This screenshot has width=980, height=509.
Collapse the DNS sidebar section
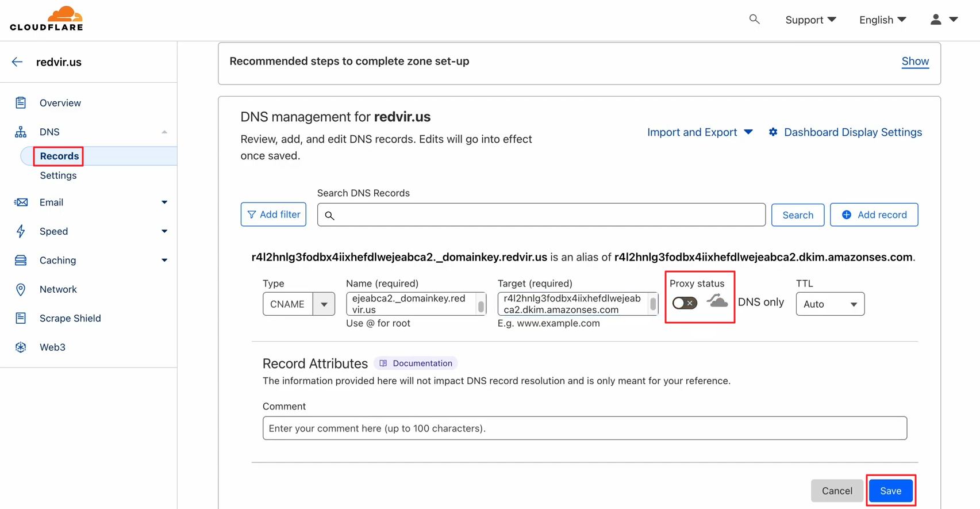tap(164, 132)
